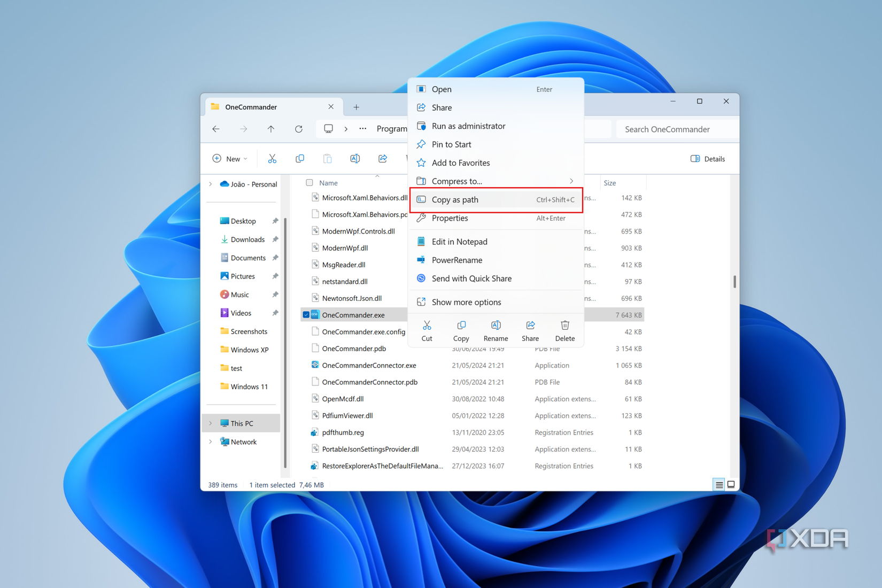Uncheck the OneCommander.exe selection checkbox
Image resolution: width=882 pixels, height=588 pixels.
pos(306,314)
